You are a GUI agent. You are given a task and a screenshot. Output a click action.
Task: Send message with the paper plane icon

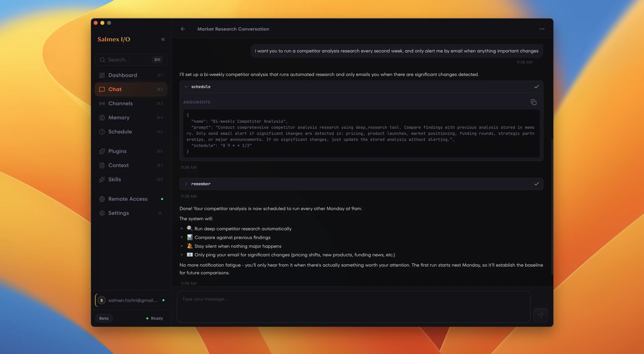point(541,315)
